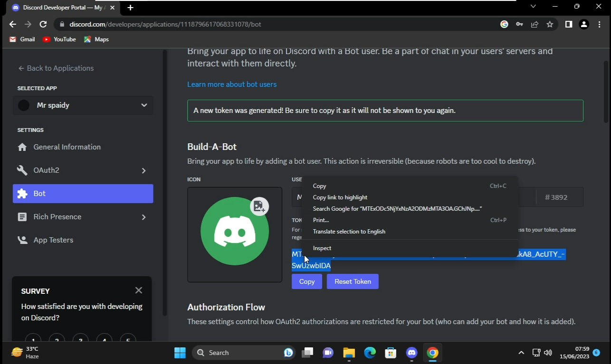Open the password key icon

click(x=519, y=24)
